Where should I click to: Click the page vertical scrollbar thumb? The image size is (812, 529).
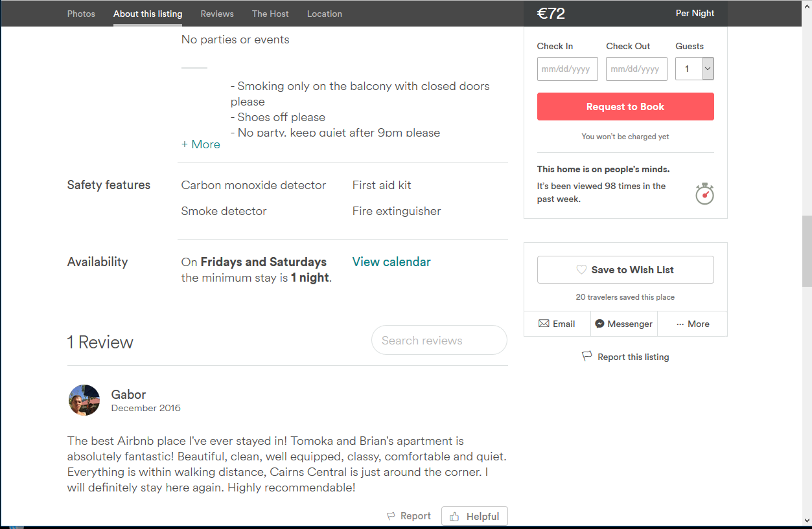point(807,251)
